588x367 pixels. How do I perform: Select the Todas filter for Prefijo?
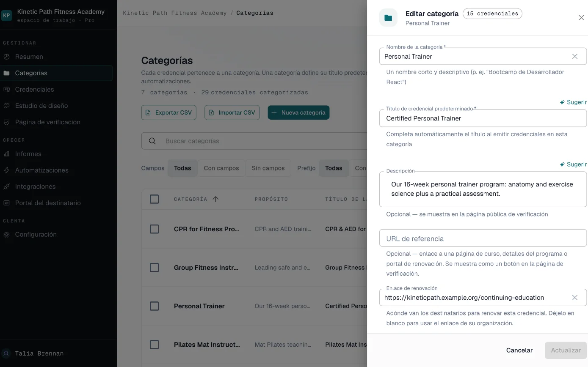point(334,168)
